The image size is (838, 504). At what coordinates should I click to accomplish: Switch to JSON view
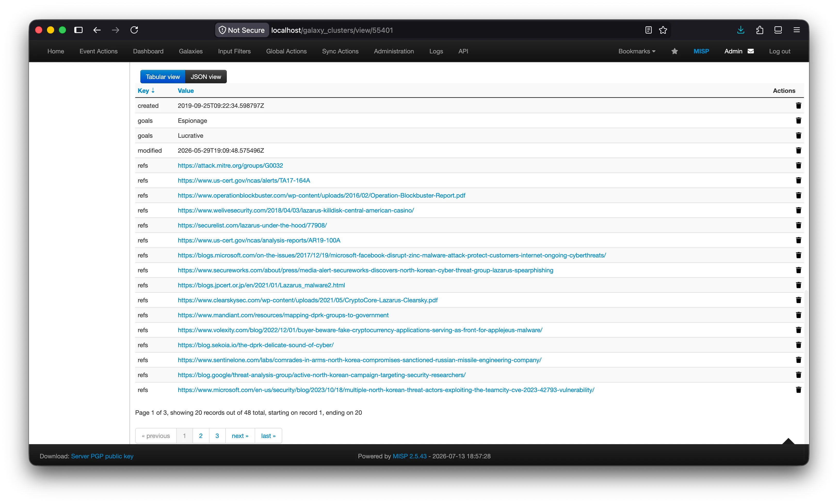point(206,77)
